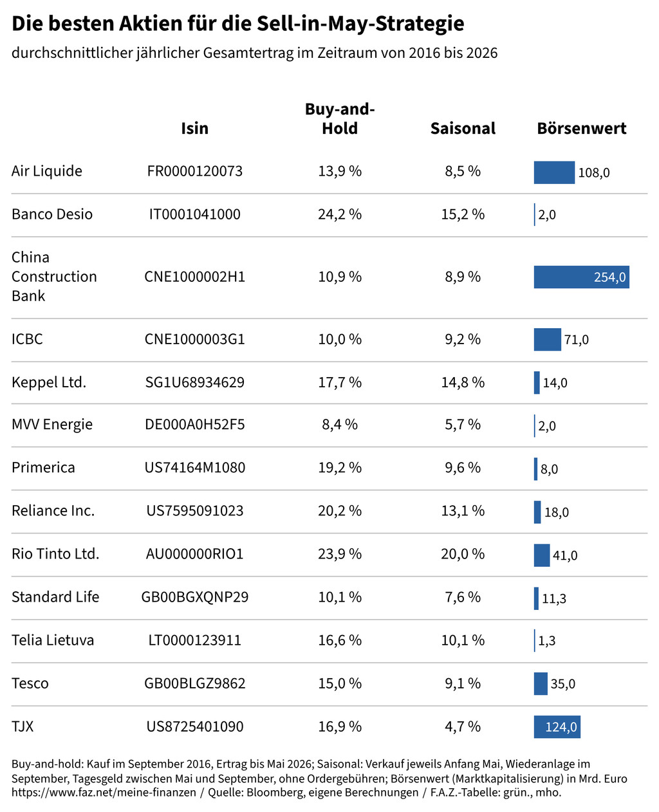Click the TJX 124,0 bar

click(x=557, y=727)
